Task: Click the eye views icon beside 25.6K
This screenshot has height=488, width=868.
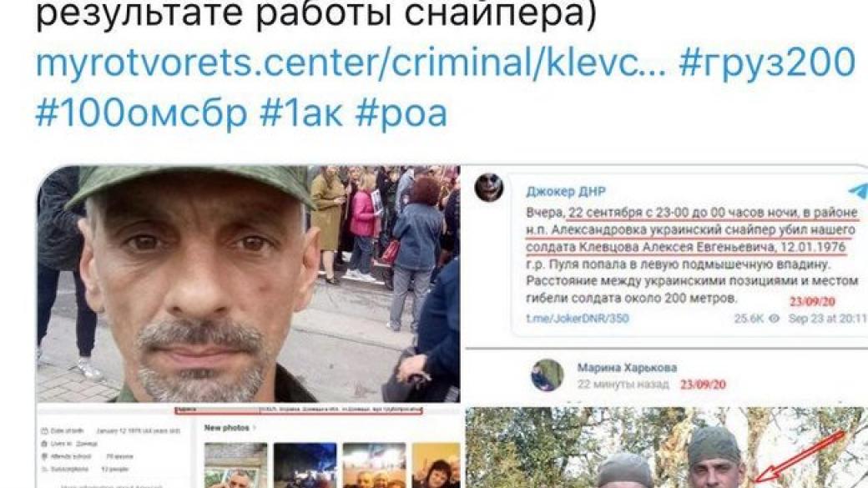Action: [x=775, y=318]
